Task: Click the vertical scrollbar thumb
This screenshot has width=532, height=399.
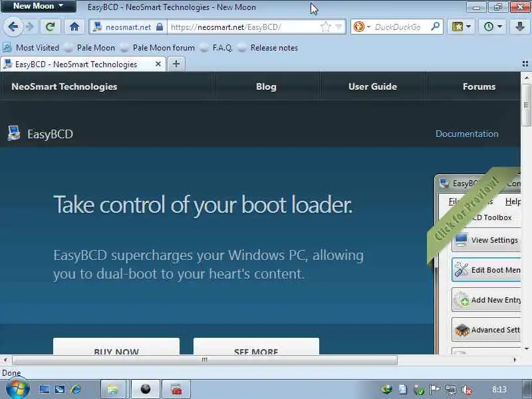Action: click(526, 105)
